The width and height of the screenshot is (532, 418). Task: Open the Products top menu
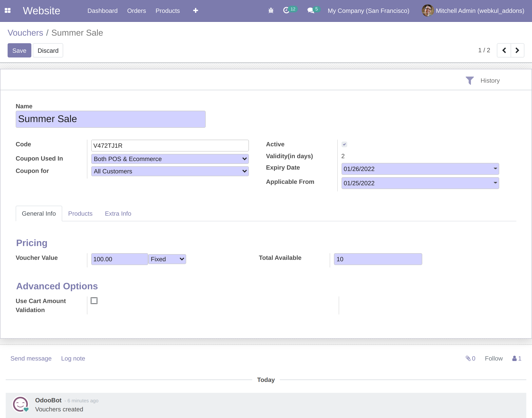[x=168, y=11]
